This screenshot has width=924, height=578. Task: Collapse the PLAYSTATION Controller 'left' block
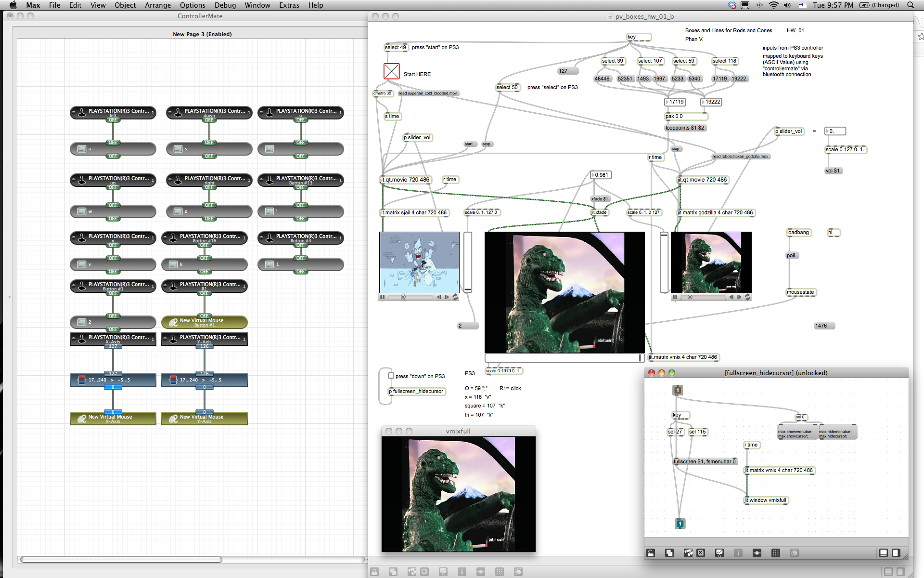74,112
